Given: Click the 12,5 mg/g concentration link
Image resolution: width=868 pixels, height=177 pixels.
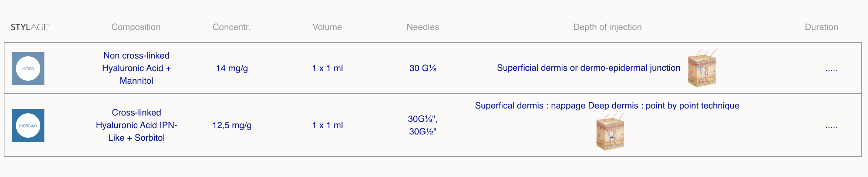Looking at the screenshot, I should [232, 125].
